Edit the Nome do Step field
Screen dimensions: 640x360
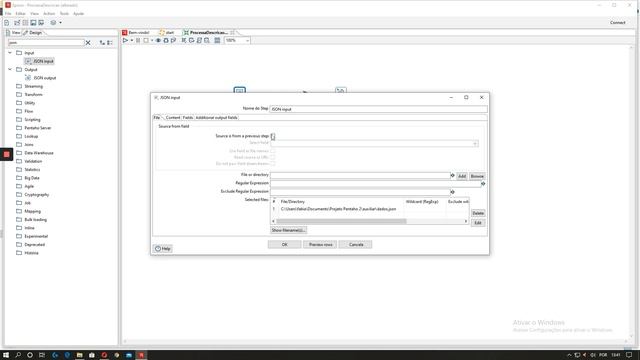click(378, 109)
